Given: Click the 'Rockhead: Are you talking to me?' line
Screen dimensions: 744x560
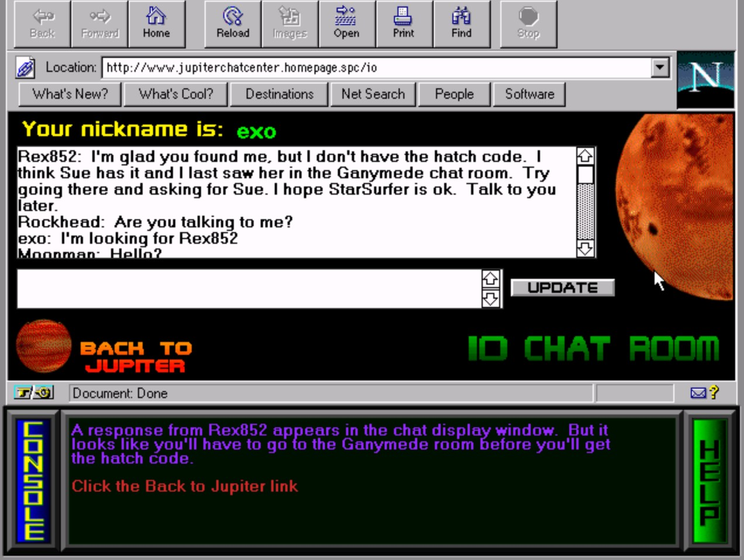Looking at the screenshot, I should coord(155,222).
